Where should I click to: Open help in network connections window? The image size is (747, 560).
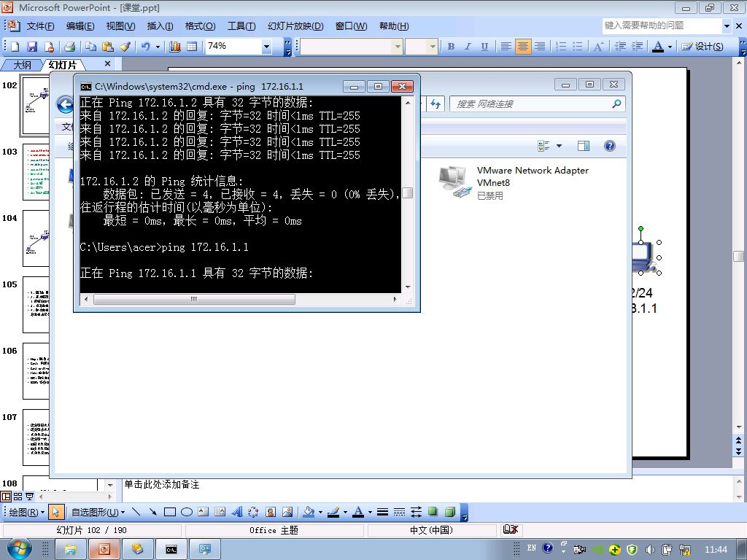click(609, 146)
